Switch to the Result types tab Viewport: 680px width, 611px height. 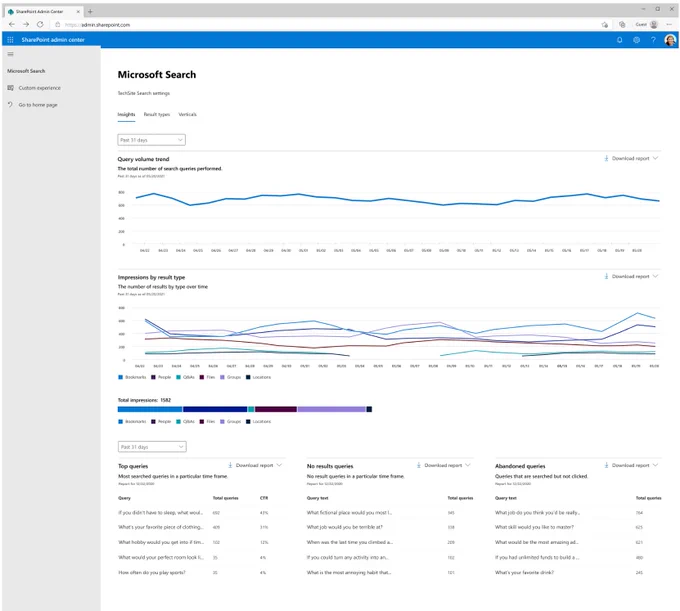[157, 114]
